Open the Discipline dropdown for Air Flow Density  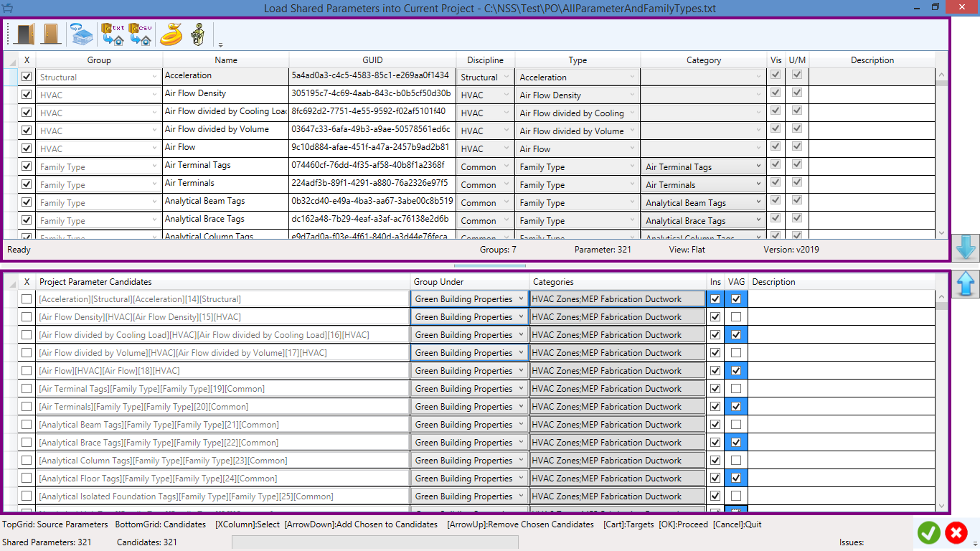(485, 95)
